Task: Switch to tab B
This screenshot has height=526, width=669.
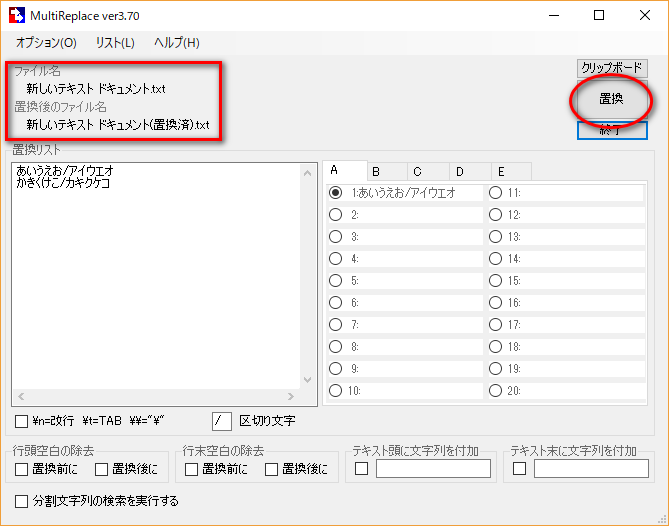Action: pos(388,171)
